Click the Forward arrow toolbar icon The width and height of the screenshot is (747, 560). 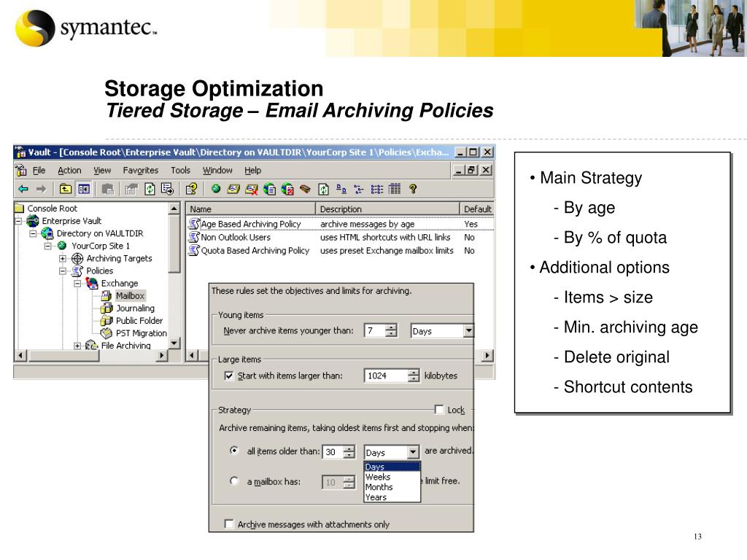[41, 189]
